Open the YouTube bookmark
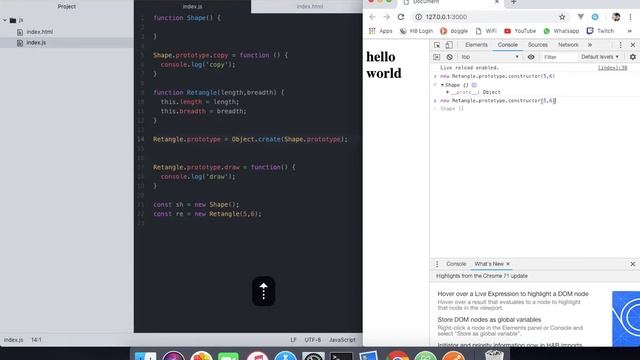 tap(520, 31)
